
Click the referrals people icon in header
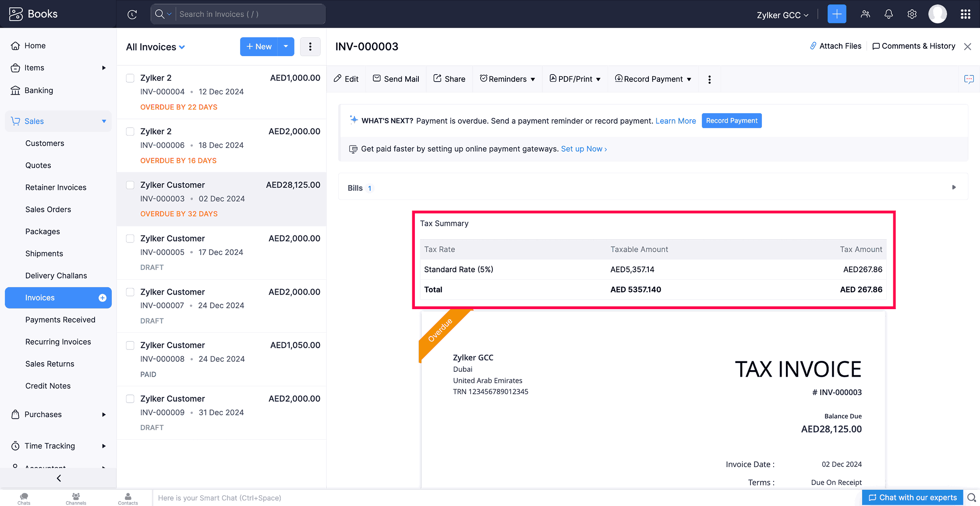pos(865,14)
